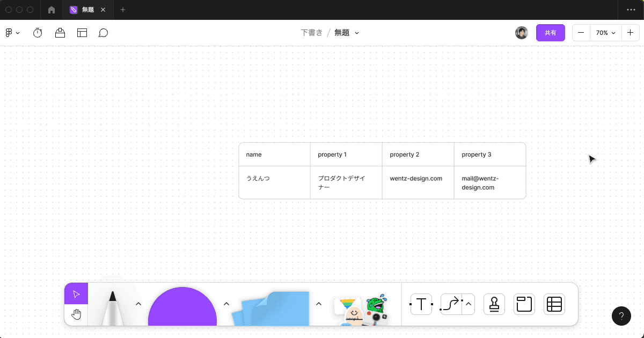This screenshot has width=644, height=338.
Task: Click the property 2 header cell
Action: point(419,155)
